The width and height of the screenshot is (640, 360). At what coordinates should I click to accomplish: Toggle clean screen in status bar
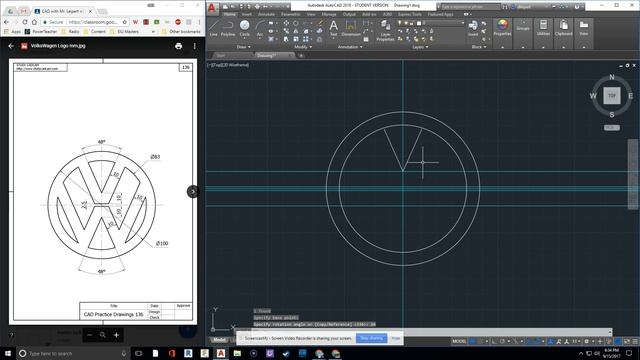tap(627, 341)
